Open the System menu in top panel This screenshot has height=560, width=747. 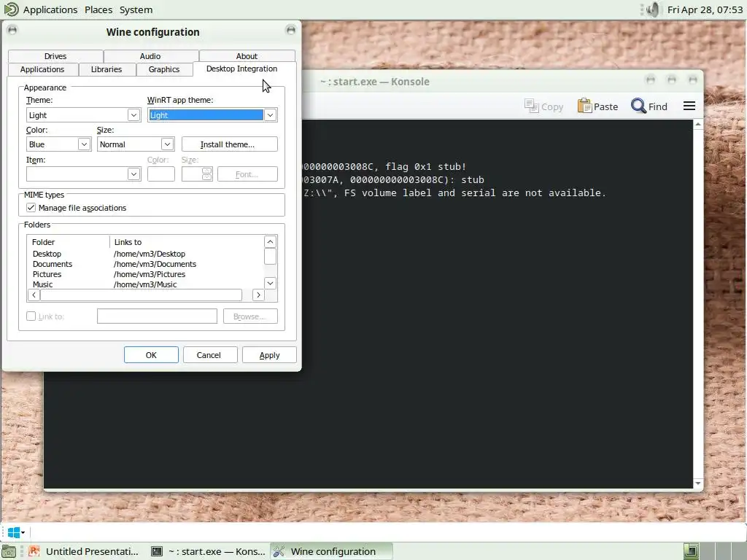136,9
